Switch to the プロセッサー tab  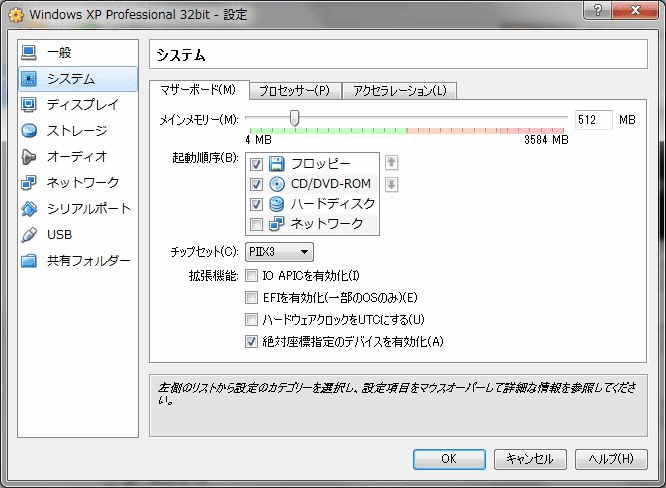[x=294, y=91]
